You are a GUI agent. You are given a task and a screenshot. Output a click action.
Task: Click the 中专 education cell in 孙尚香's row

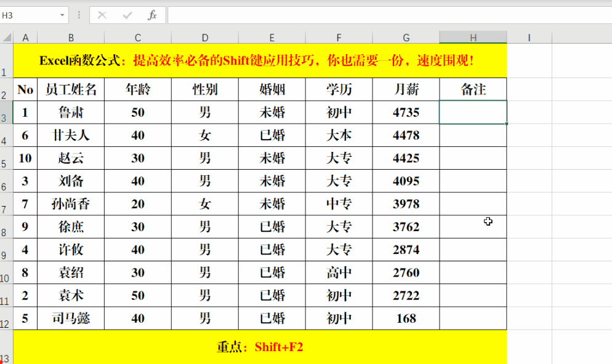pos(339,204)
